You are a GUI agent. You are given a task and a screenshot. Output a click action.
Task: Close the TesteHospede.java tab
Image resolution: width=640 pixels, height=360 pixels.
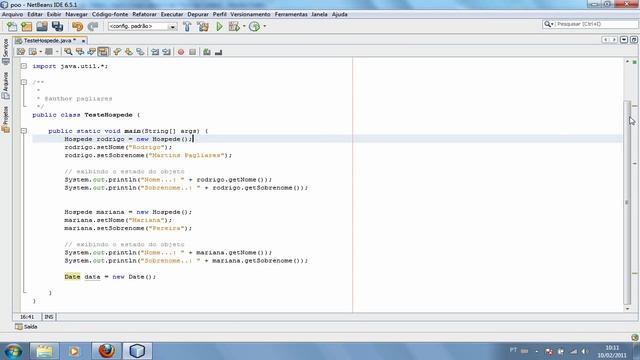83,41
